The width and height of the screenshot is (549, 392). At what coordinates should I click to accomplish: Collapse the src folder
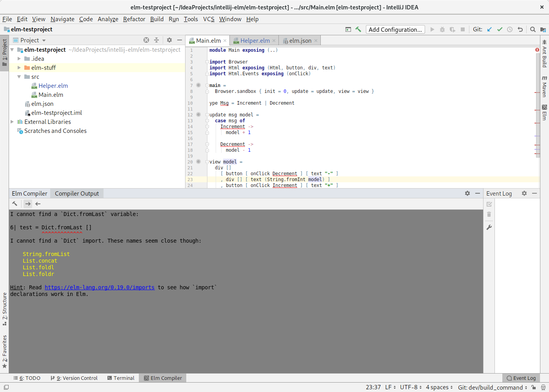[19, 76]
